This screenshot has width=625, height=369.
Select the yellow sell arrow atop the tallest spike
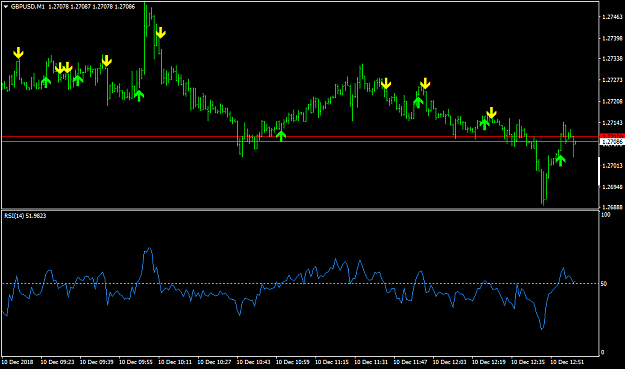pos(160,32)
